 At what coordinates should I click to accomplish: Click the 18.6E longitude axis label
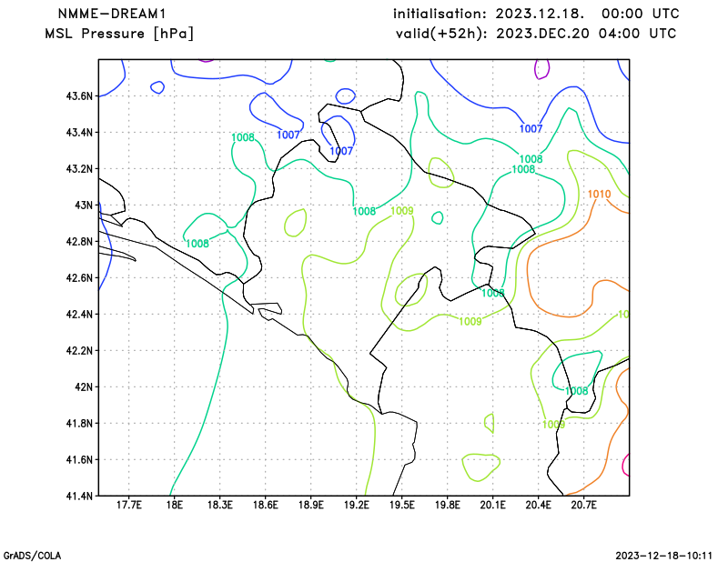click(265, 505)
